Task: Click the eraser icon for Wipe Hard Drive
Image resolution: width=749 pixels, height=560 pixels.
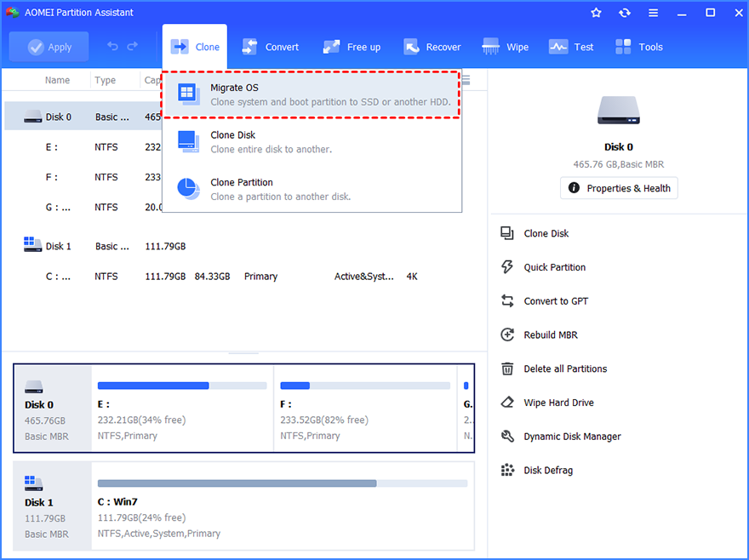Action: [506, 403]
